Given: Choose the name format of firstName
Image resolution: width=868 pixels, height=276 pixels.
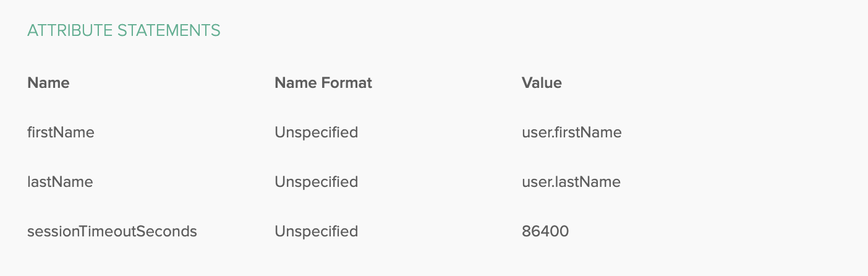Looking at the screenshot, I should click(316, 132).
